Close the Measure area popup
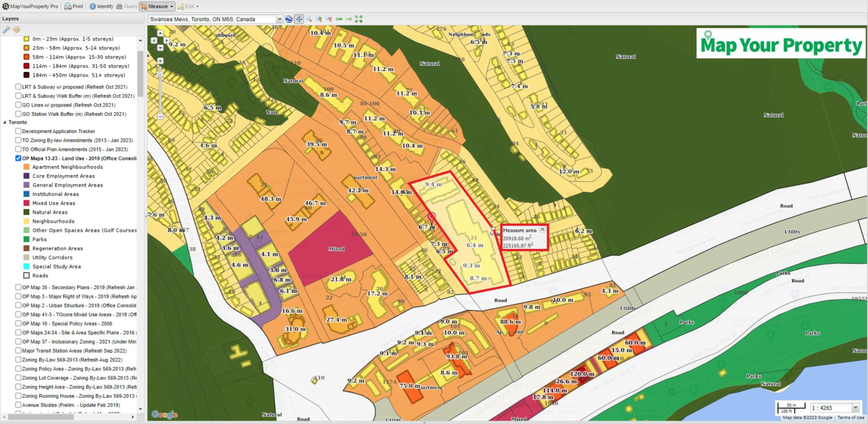 pyautogui.click(x=542, y=229)
